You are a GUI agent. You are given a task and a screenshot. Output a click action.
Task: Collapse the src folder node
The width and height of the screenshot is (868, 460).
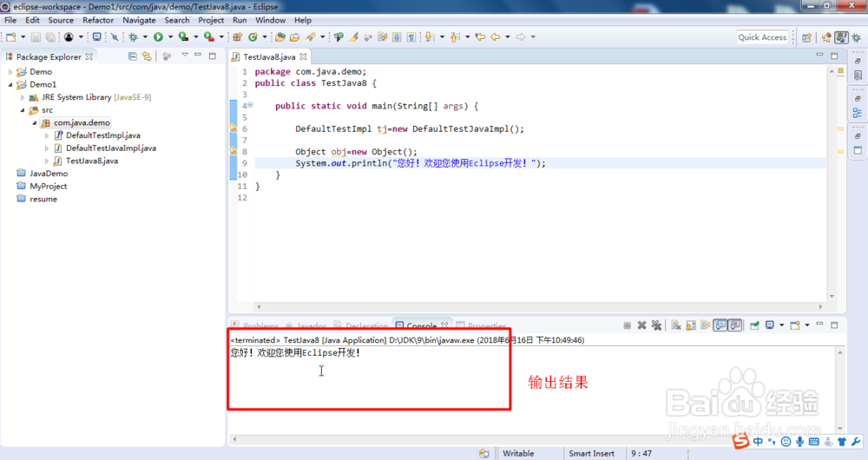[23, 110]
